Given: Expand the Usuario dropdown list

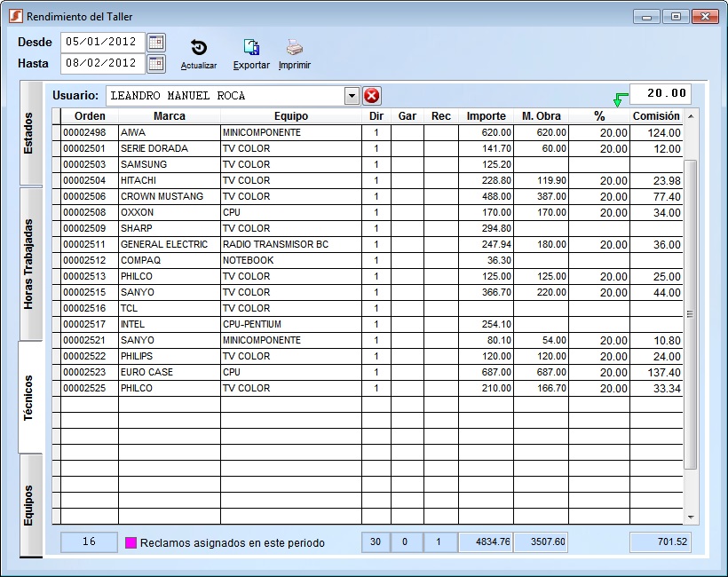Looking at the screenshot, I should (352, 96).
